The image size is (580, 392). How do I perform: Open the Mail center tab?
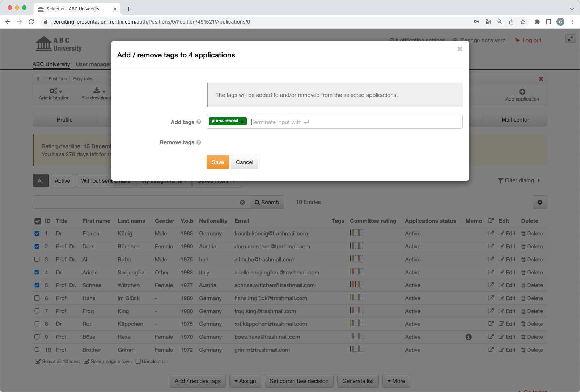(x=515, y=120)
